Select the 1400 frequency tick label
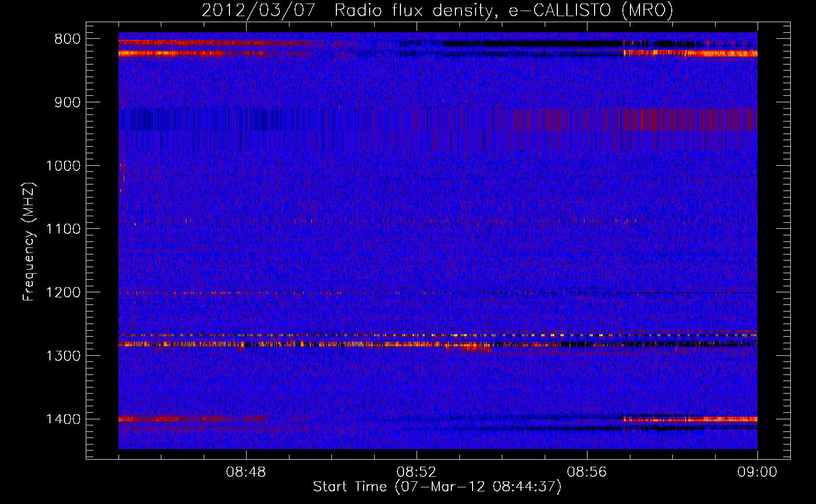This screenshot has width=816, height=504. point(63,419)
